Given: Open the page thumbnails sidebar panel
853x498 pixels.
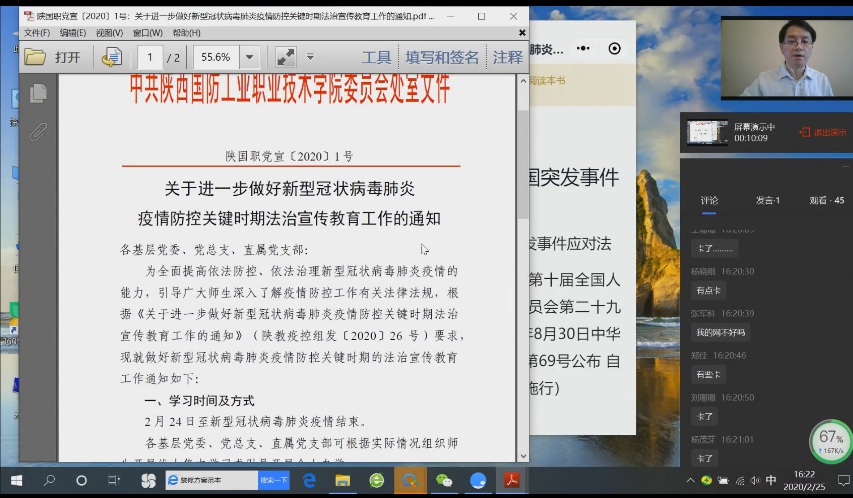Looking at the screenshot, I should tap(38, 94).
